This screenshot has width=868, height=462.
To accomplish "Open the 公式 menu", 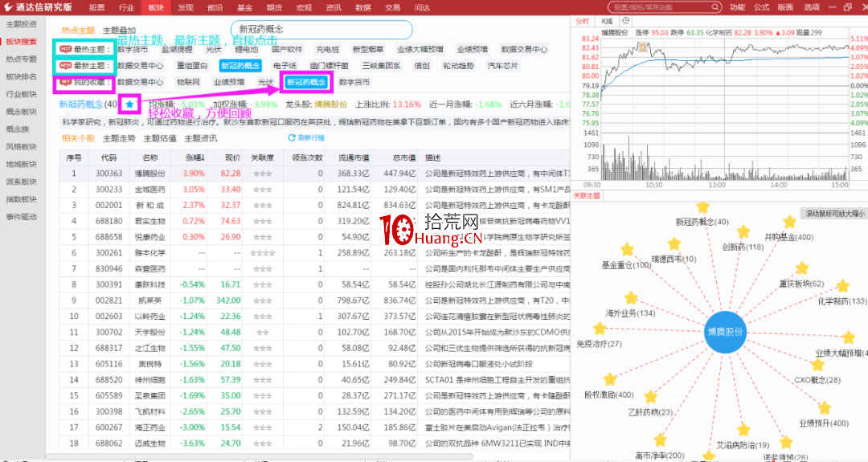I will point(761,7).
